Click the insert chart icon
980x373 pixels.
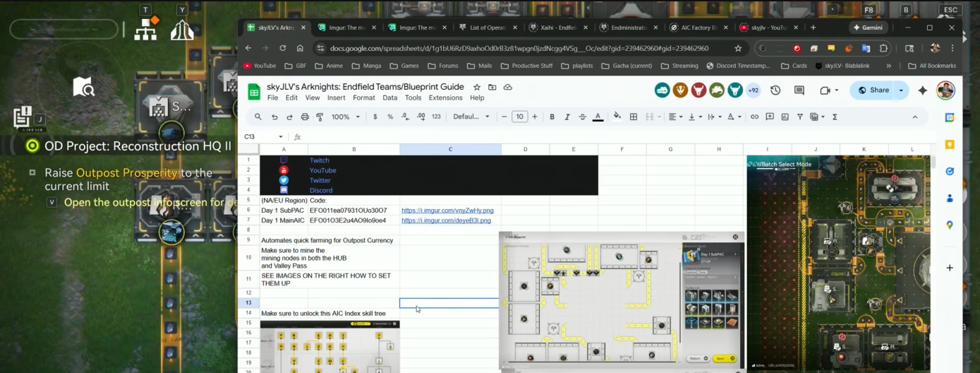pos(785,117)
